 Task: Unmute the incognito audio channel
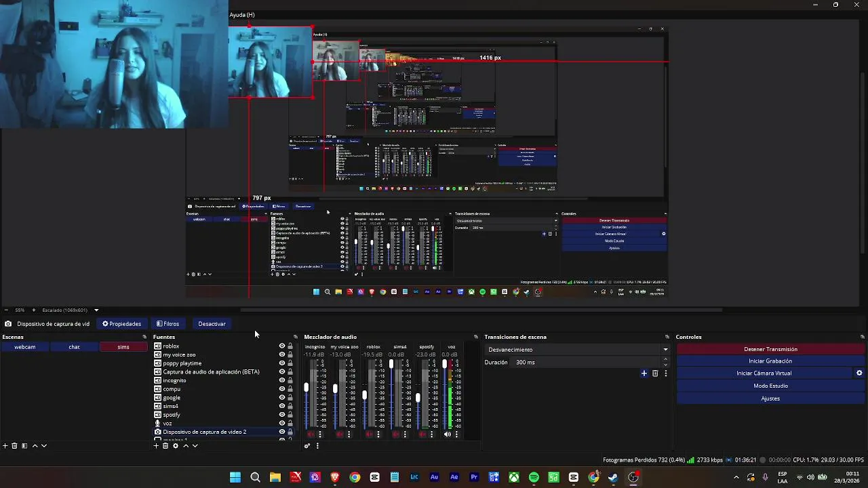[311, 434]
